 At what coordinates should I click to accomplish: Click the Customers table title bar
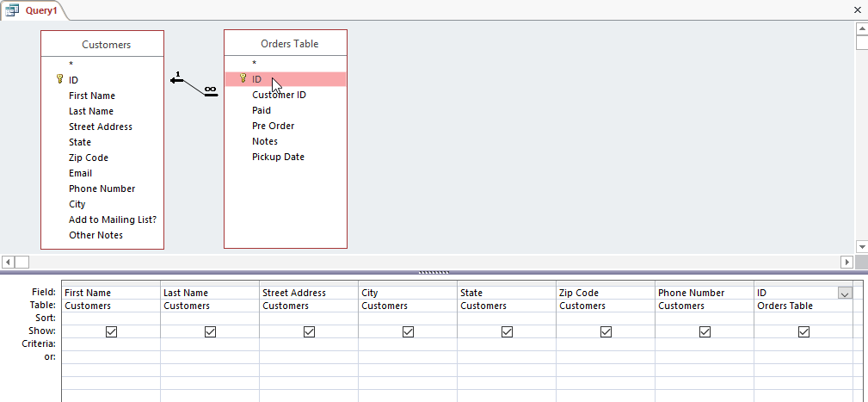[x=102, y=44]
